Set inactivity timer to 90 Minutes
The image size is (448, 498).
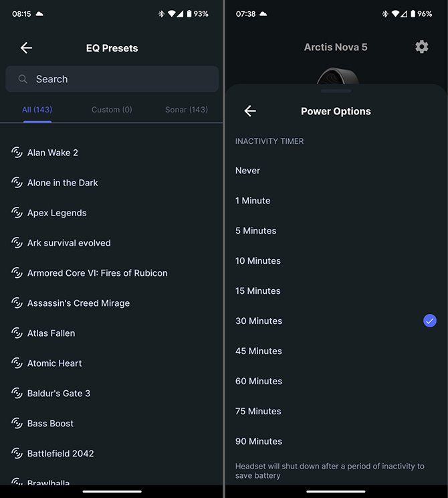pos(258,442)
